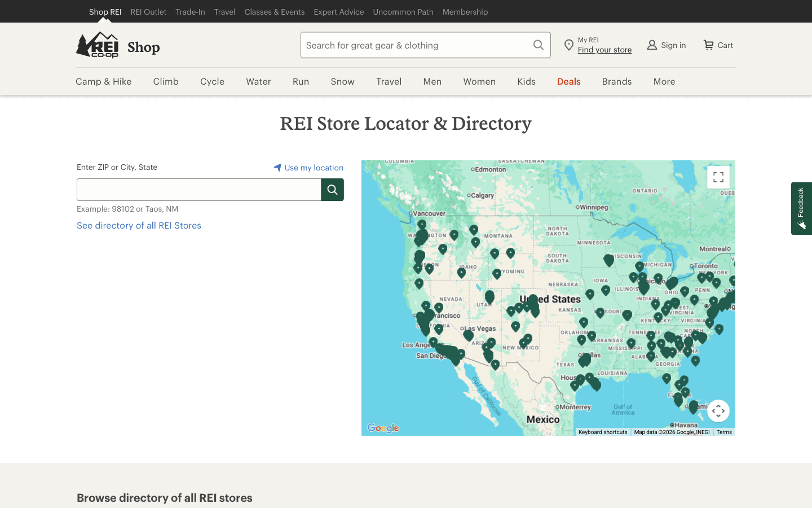Click the pan control on the map
The image size is (812, 508).
[718, 411]
